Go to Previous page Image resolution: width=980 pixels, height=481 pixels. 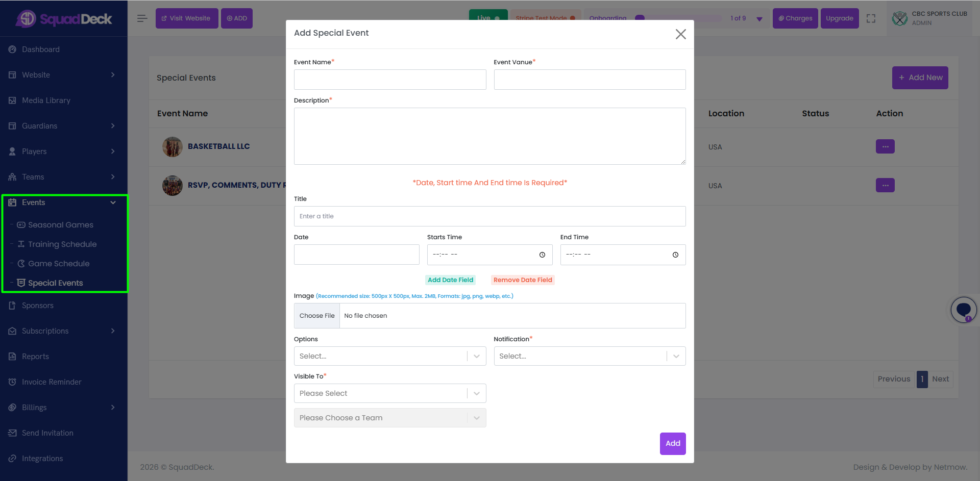(894, 379)
